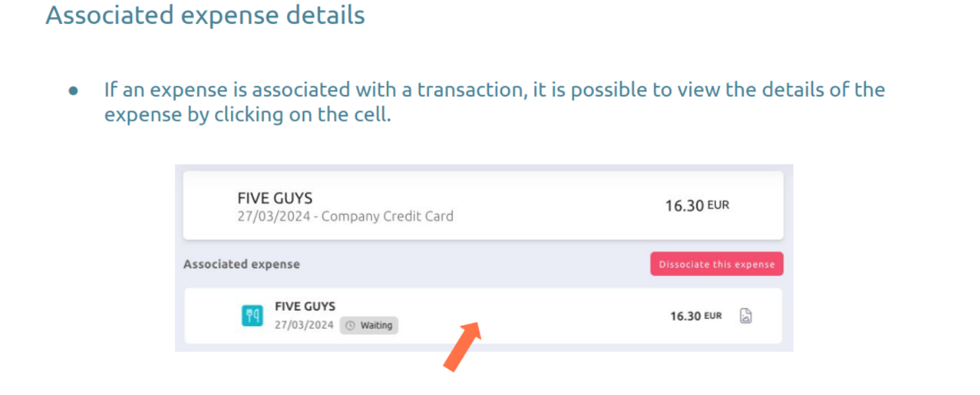The height and width of the screenshot is (395, 980).
Task: Select the Company Credit Card date line
Action: point(345,216)
